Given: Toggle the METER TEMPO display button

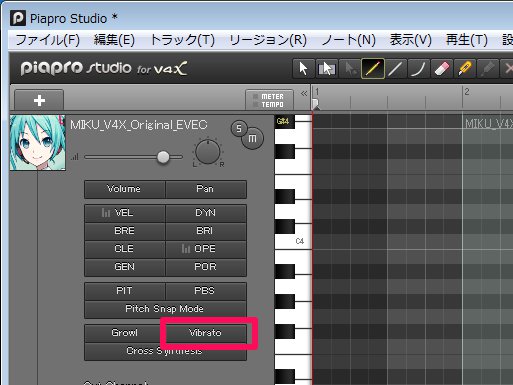Looking at the screenshot, I should coord(269,100).
